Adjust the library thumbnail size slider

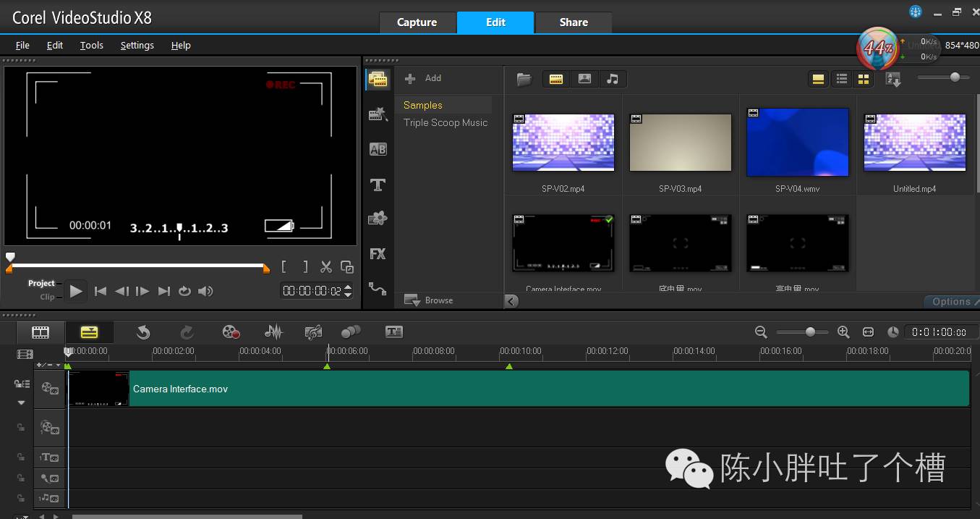click(x=955, y=77)
